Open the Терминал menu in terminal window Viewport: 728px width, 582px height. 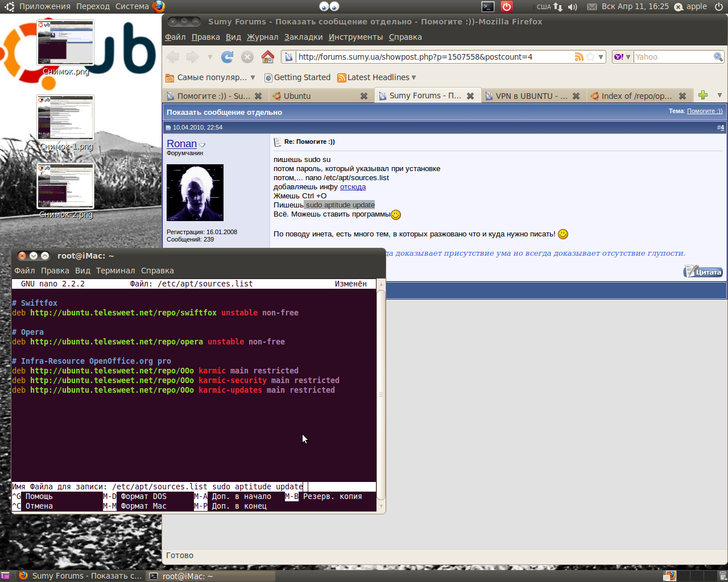[x=115, y=271]
